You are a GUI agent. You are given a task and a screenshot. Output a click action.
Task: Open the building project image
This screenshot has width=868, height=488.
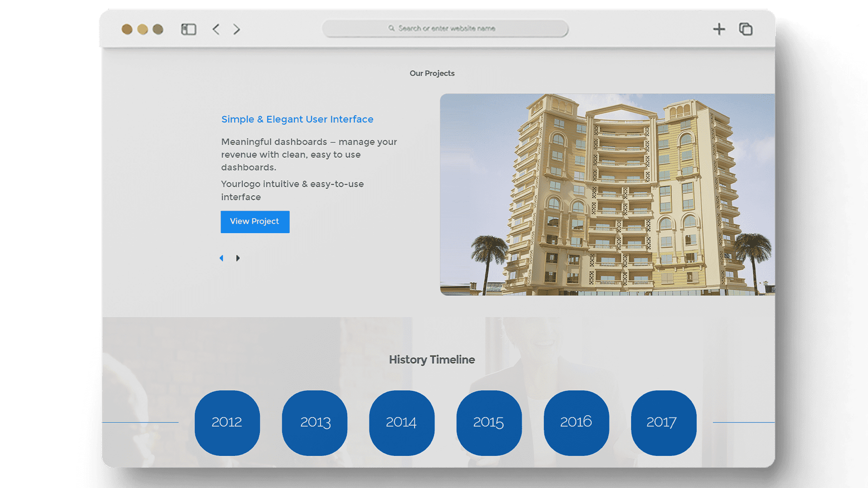click(607, 194)
